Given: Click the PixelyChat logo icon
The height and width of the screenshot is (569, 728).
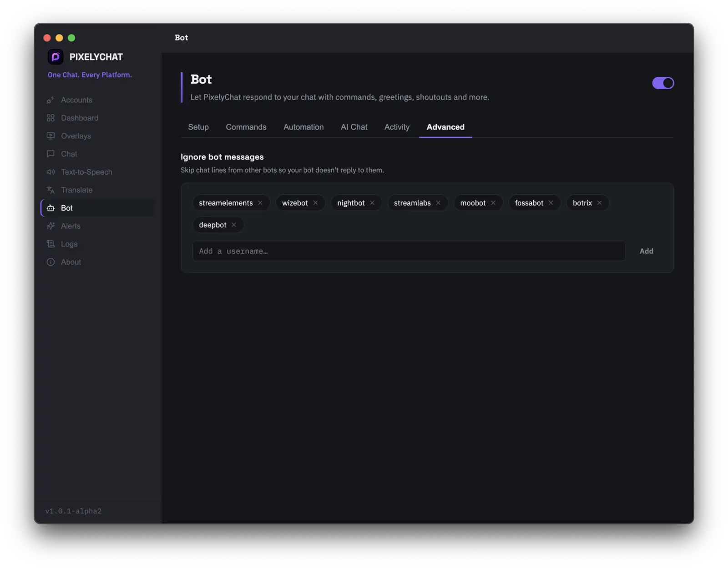Looking at the screenshot, I should click(x=56, y=57).
